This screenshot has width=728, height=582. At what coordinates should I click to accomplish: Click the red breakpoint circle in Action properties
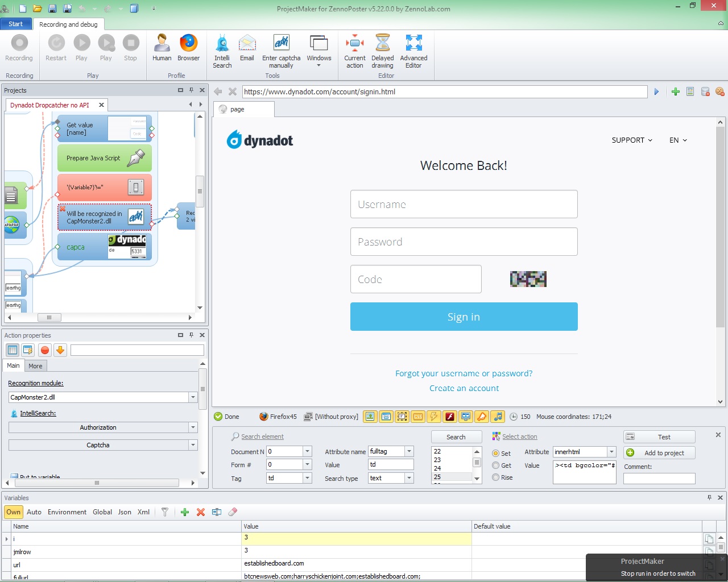pos(45,350)
